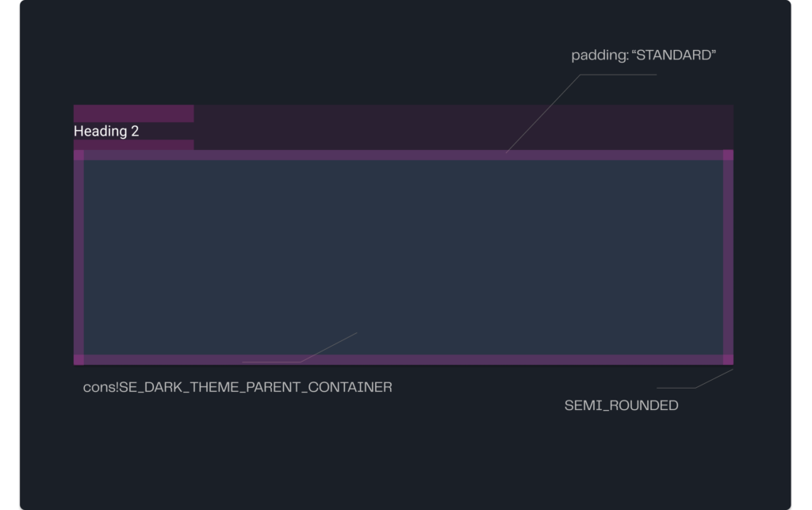This screenshot has width=812, height=510.
Task: Click the top-right corner square of the container
Action: [729, 155]
